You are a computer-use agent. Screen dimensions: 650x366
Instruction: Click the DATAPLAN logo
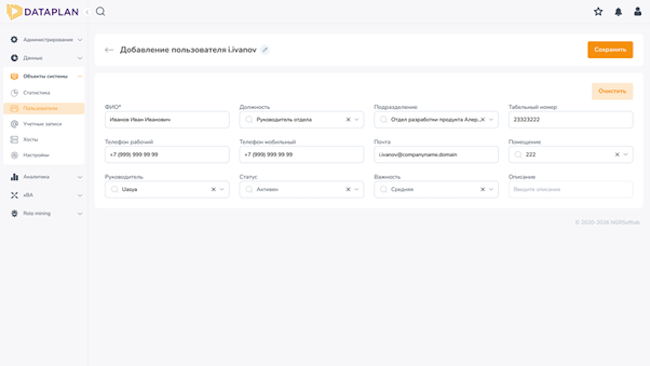pos(43,12)
